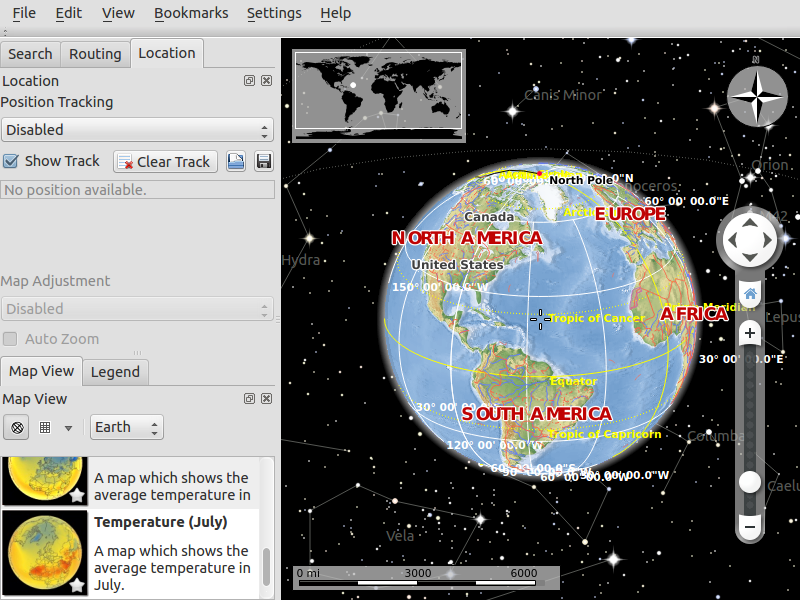Image resolution: width=800 pixels, height=600 pixels.
Task: Float the Location panel
Action: pos(249,81)
